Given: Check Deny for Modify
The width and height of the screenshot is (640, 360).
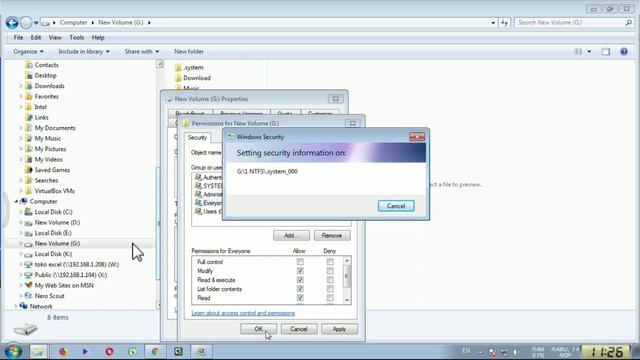Looking at the screenshot, I should [x=330, y=271].
